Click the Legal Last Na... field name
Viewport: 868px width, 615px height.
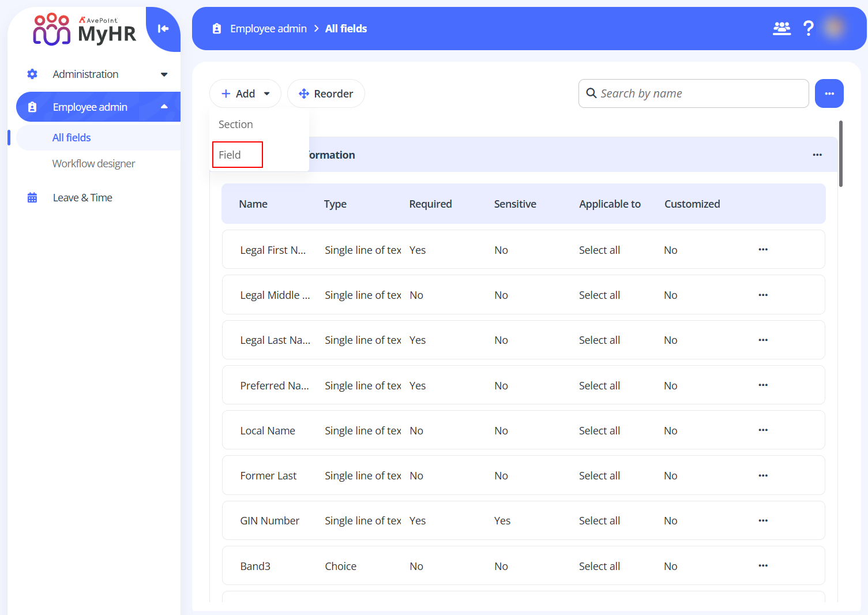point(275,340)
